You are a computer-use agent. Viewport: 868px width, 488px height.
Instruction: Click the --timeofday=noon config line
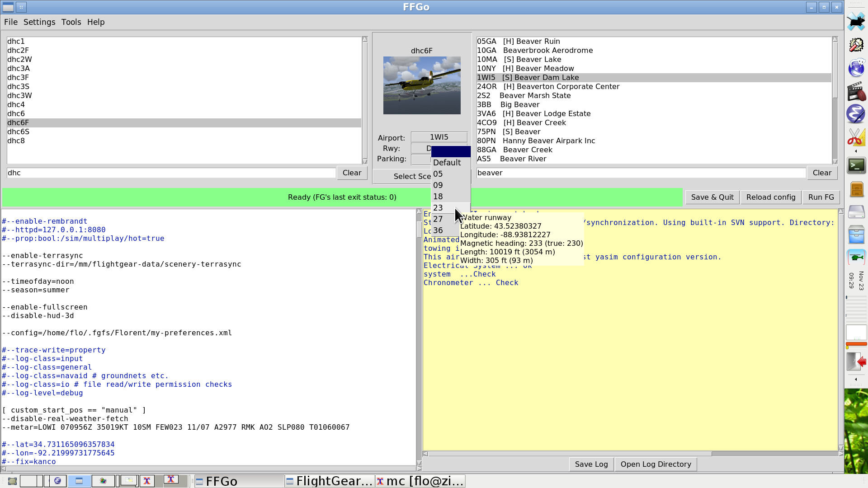(38, 281)
